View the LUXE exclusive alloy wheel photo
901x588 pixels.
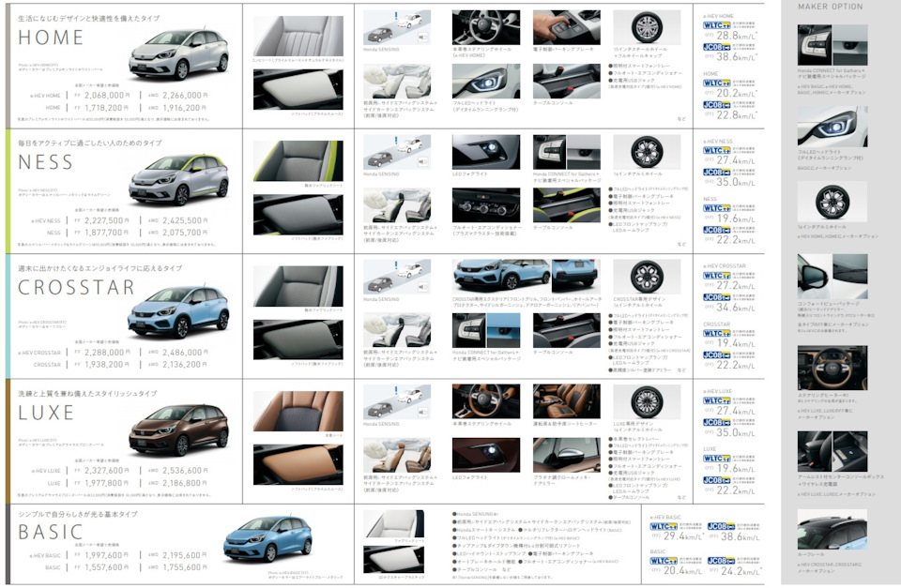(x=647, y=401)
